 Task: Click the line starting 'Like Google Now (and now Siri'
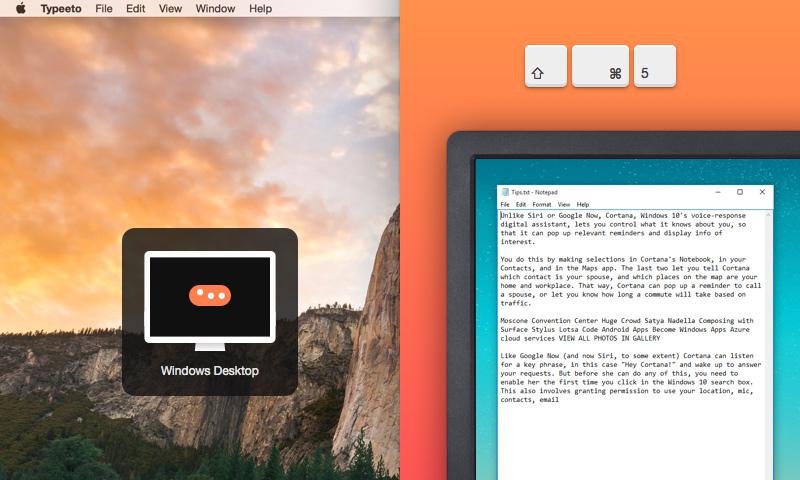click(627, 356)
